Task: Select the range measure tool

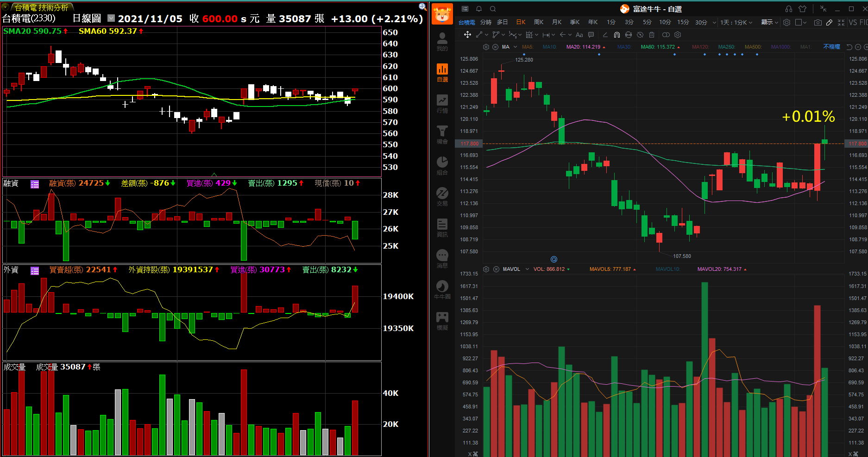Action: tap(546, 35)
